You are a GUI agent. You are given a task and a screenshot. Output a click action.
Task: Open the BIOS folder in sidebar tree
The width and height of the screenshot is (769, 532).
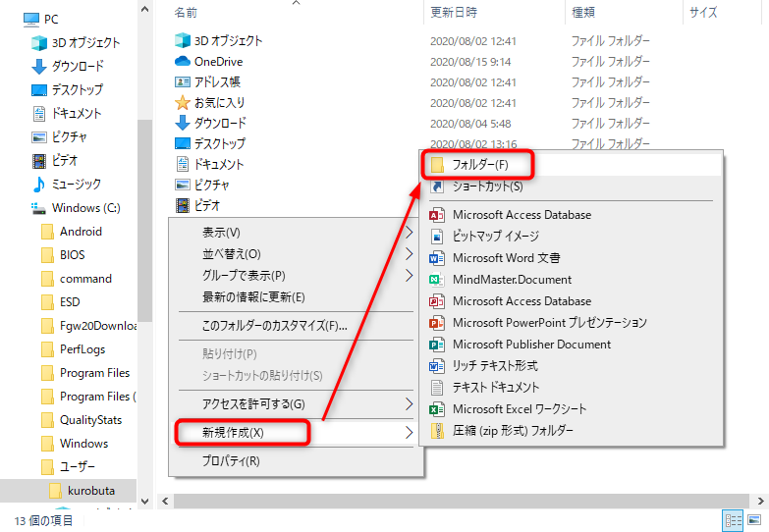tap(72, 255)
